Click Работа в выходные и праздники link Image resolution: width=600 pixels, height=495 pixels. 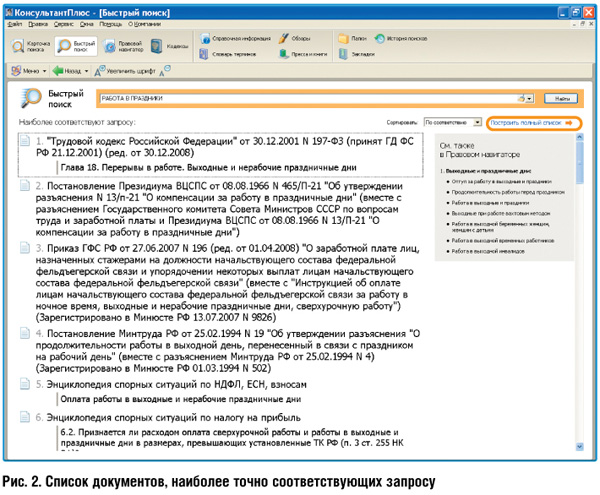(490, 203)
